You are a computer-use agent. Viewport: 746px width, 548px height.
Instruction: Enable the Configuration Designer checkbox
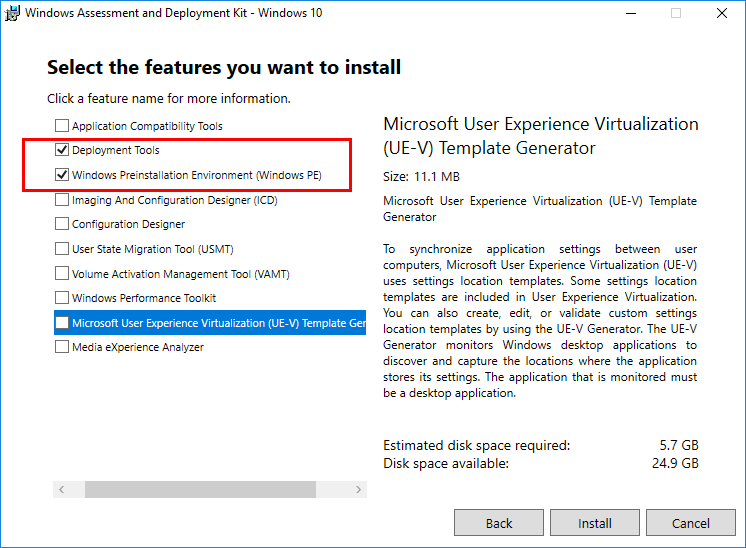tap(62, 224)
